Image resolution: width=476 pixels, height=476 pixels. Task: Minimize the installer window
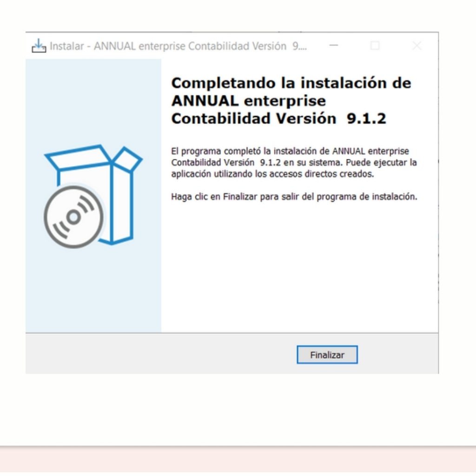tap(334, 46)
